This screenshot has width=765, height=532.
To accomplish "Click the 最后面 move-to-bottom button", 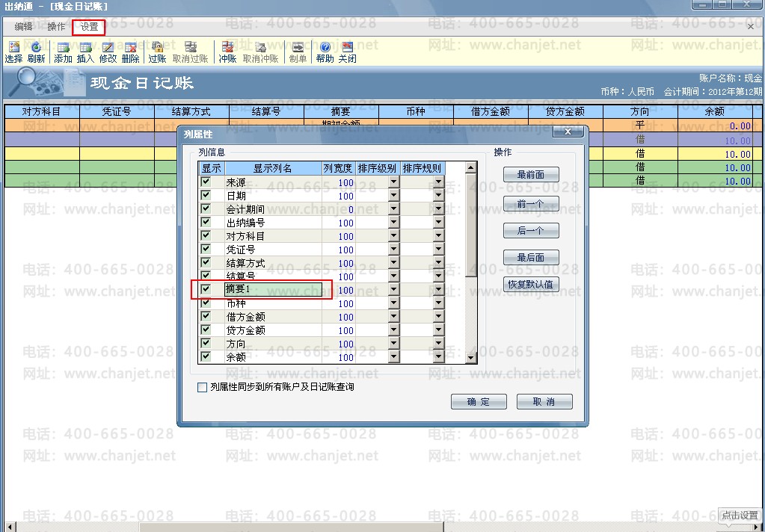I will tap(531, 258).
